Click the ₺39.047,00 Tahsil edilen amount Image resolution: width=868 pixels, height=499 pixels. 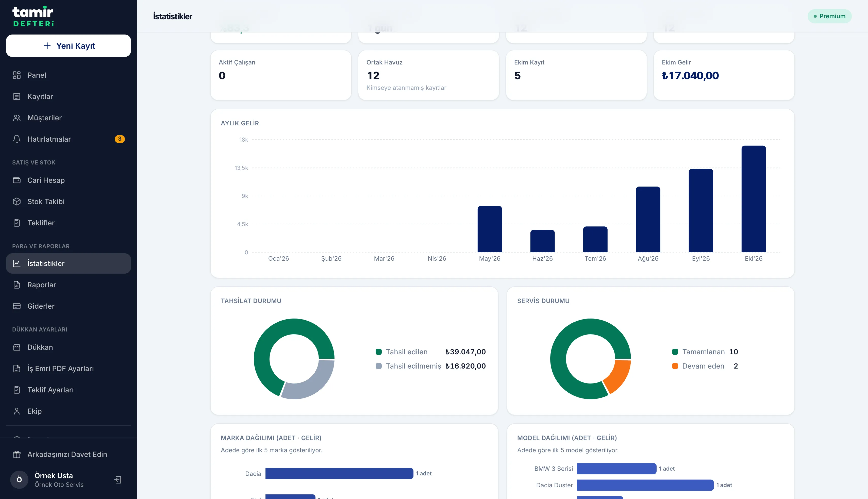click(x=465, y=352)
